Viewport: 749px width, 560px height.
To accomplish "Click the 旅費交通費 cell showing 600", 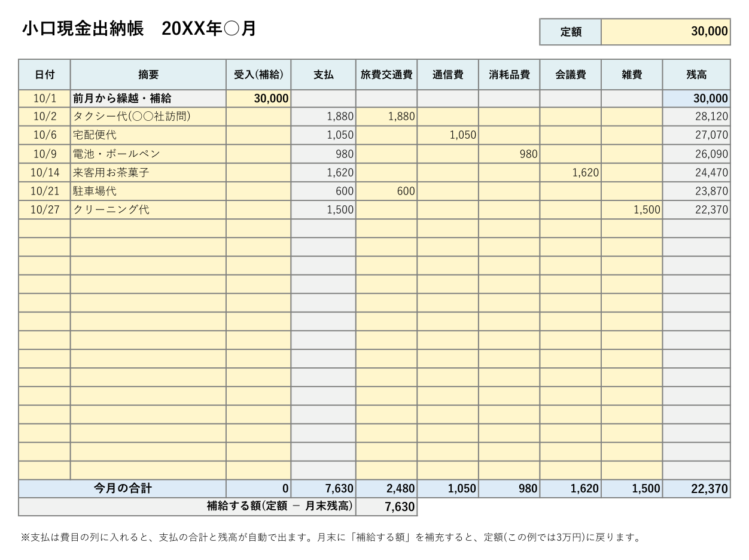I will pos(386,191).
